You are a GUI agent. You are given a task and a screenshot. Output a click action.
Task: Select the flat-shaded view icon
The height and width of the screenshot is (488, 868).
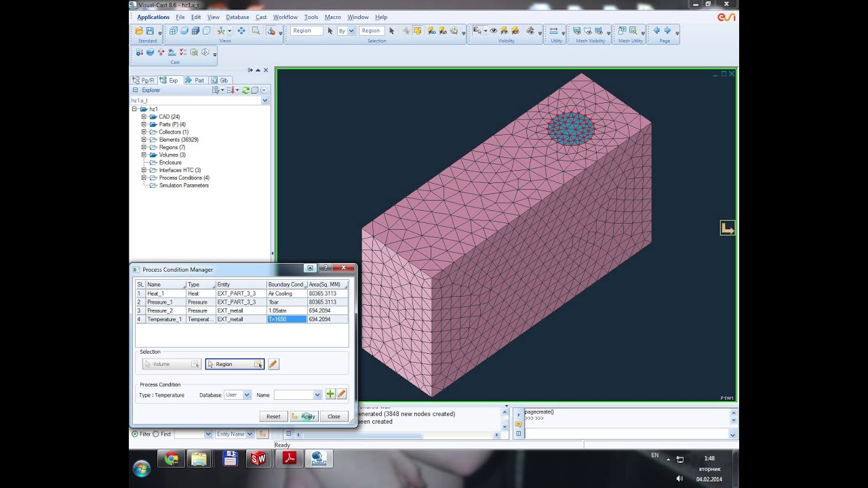[184, 30]
